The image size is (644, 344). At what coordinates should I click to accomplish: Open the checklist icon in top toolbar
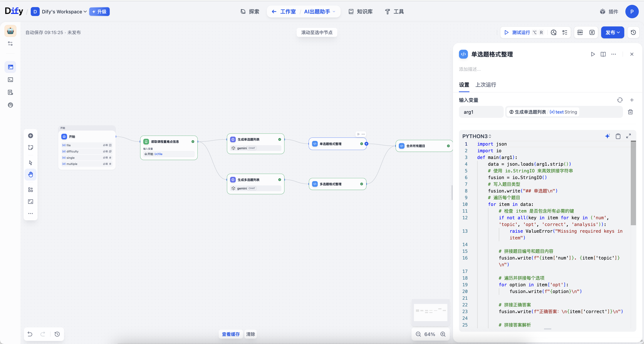pos(565,32)
